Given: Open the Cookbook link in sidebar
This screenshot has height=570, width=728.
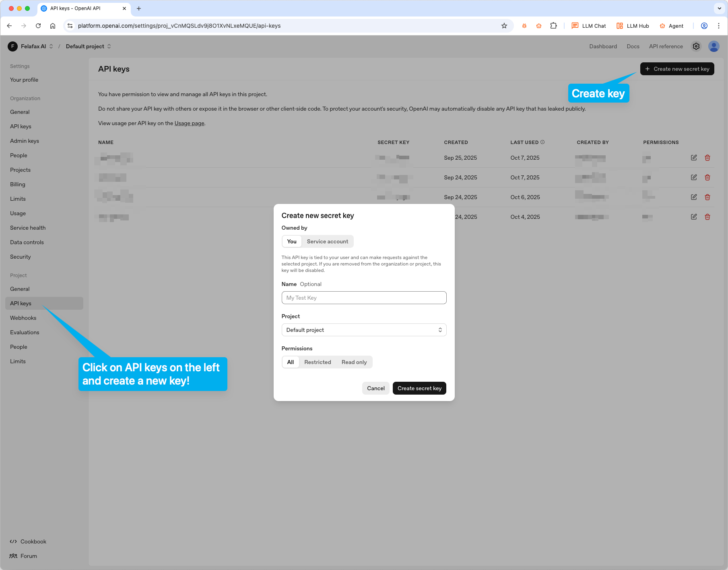Looking at the screenshot, I should 28,541.
